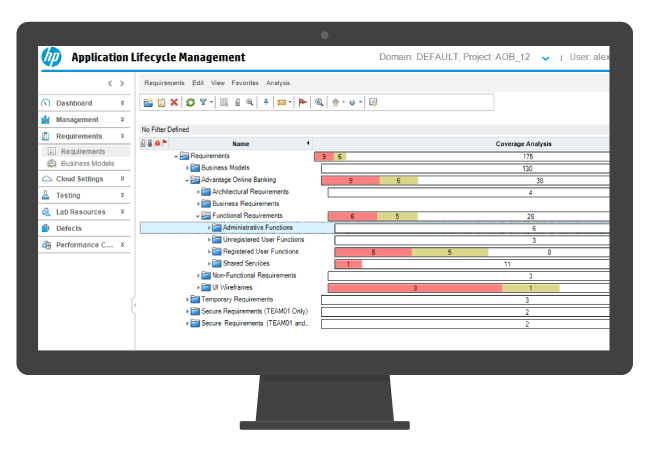The image size is (650, 450).
Task: Click the funnel Filter icon
Action: click(203, 102)
